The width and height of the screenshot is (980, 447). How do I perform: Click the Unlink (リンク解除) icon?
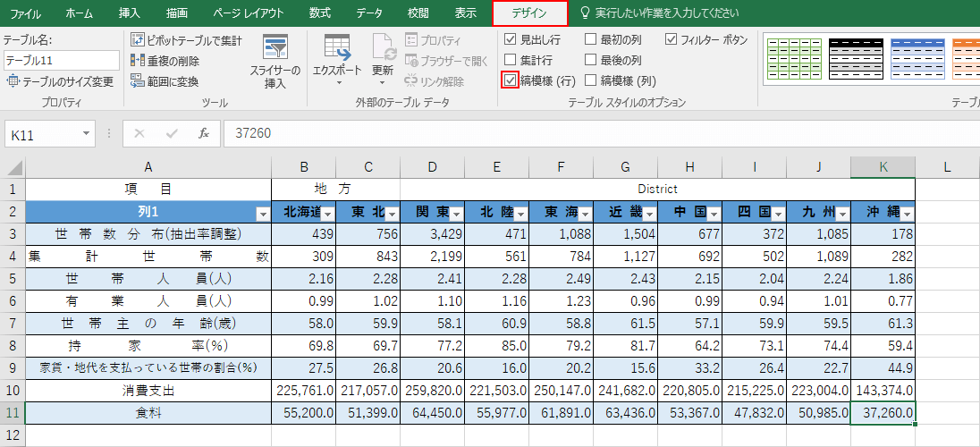[x=410, y=80]
